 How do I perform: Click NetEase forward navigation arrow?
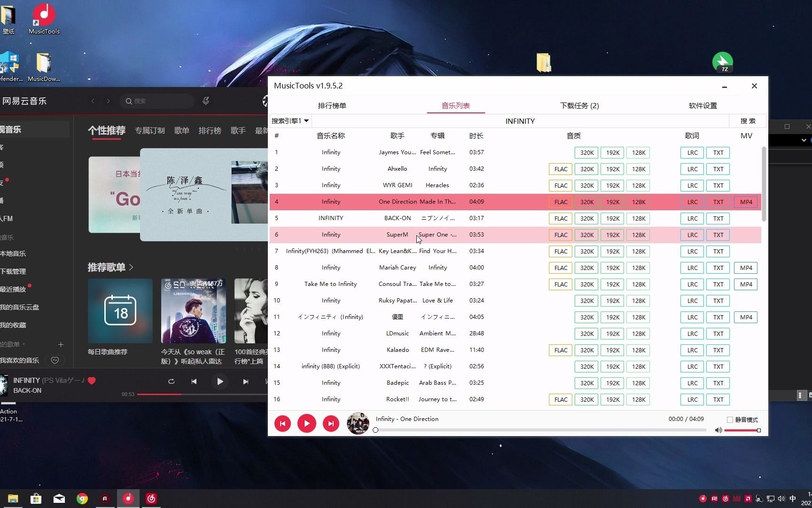109,101
